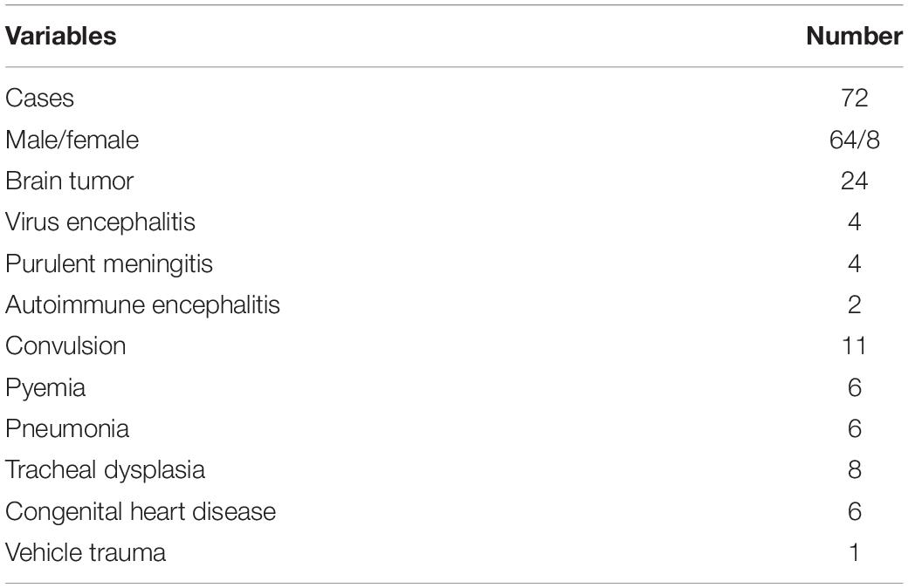Image resolution: width=908 pixels, height=588 pixels.
Task: Click the Tracheal dysplasia label
Action: tap(105, 470)
